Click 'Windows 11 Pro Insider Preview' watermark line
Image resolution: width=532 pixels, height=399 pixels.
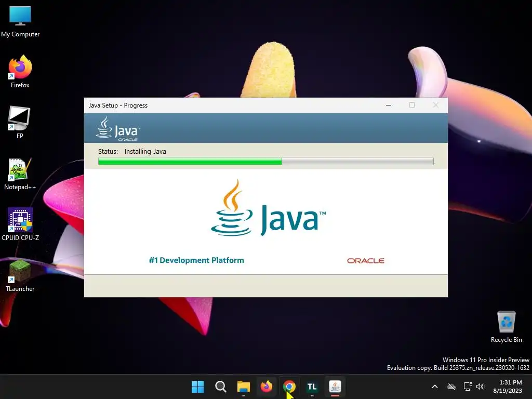click(486, 360)
